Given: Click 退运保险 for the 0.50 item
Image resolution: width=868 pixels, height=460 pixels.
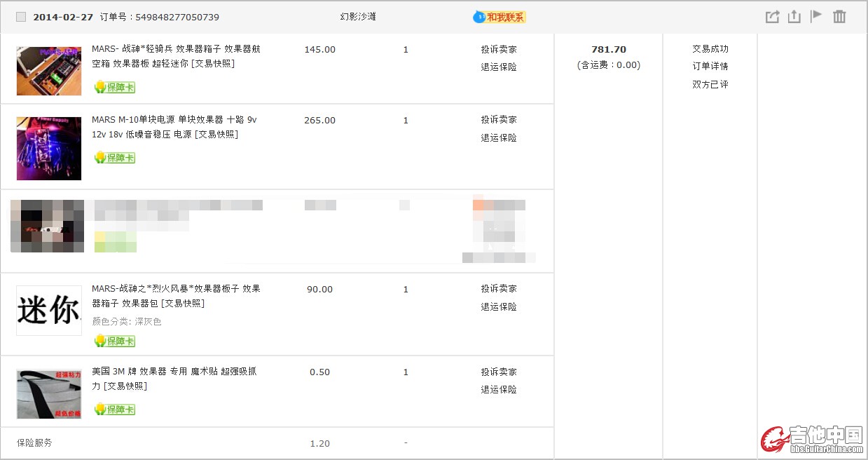Looking at the screenshot, I should pyautogui.click(x=499, y=390).
